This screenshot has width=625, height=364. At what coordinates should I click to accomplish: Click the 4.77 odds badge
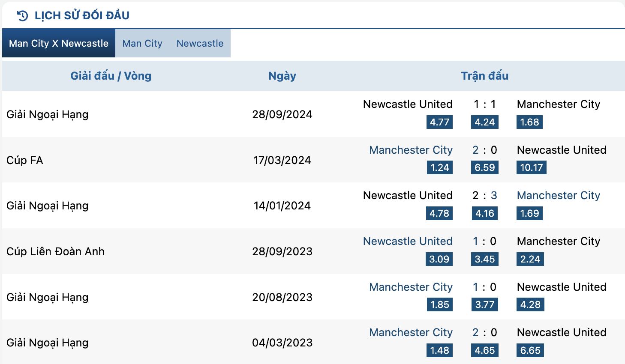(439, 122)
